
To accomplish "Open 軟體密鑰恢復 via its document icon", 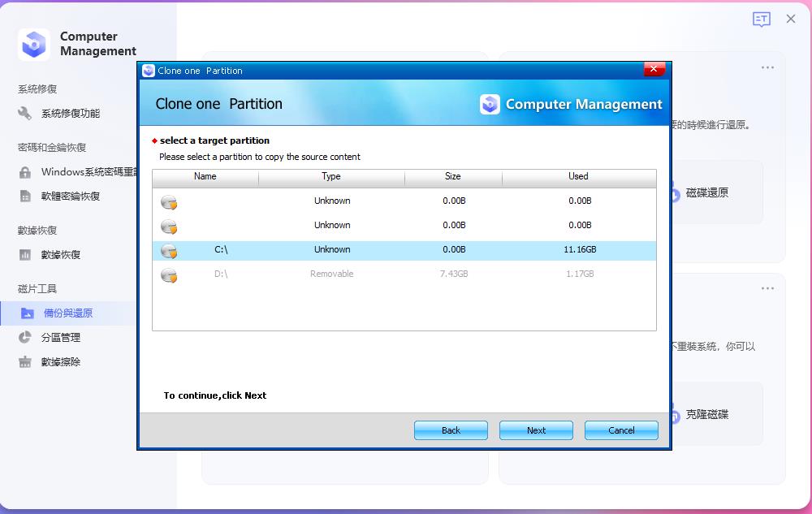I will click(27, 196).
